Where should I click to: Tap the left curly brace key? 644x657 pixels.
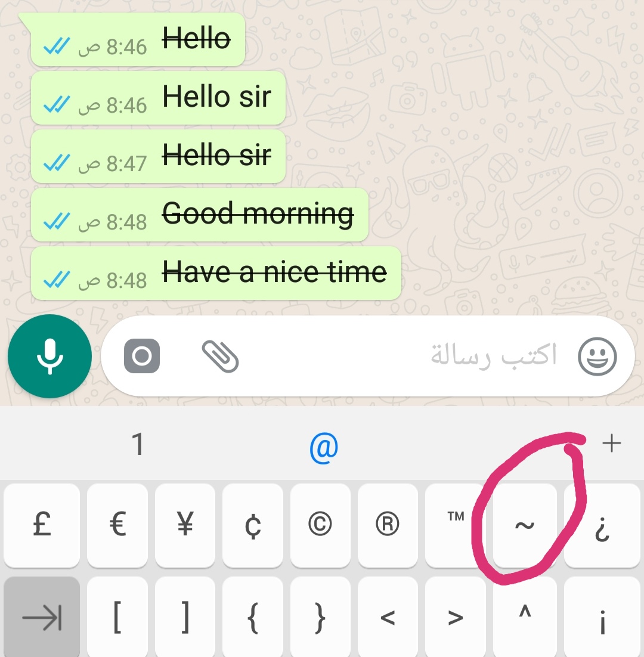click(253, 617)
